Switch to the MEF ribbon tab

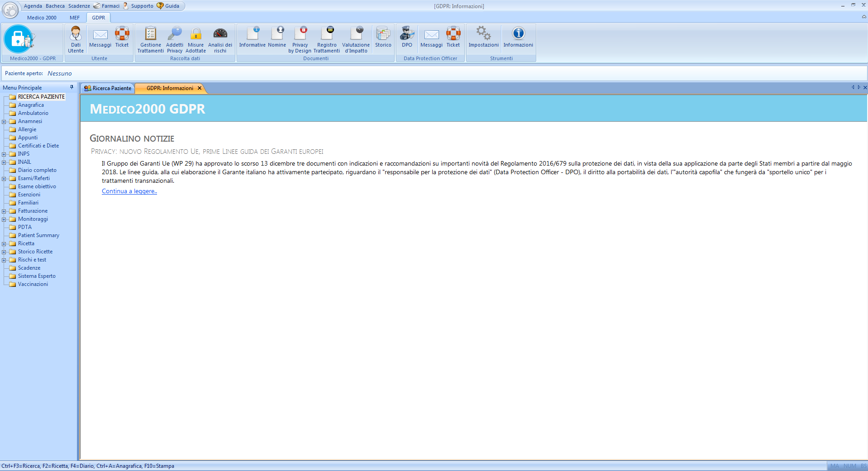[75, 18]
